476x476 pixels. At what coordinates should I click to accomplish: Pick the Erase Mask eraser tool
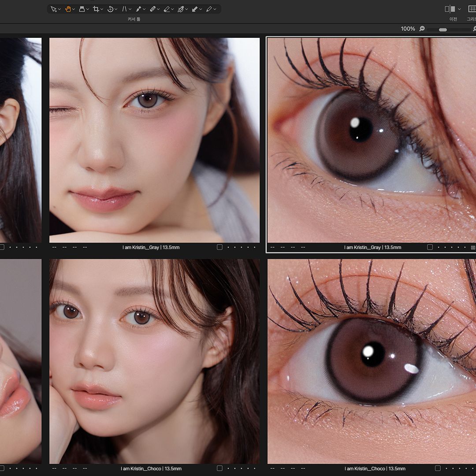coord(167,9)
